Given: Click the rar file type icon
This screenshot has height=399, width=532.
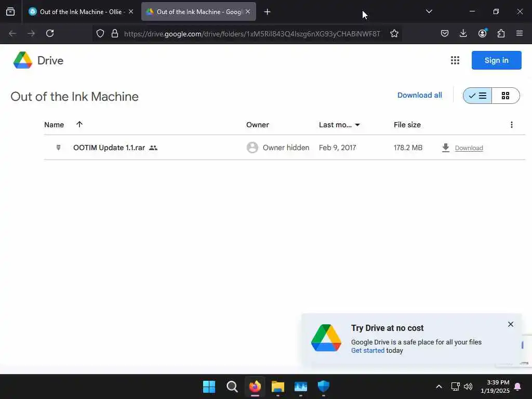Looking at the screenshot, I should pos(58,148).
